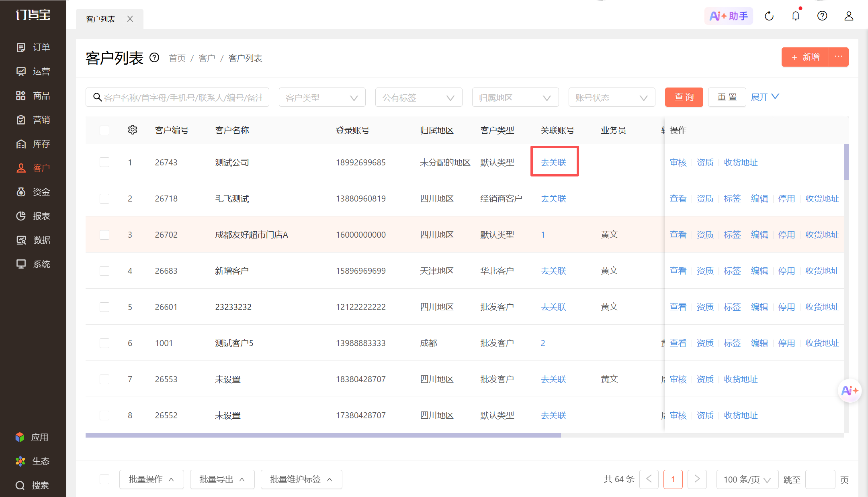Click the 查询 button
The height and width of the screenshot is (497, 868).
click(684, 97)
